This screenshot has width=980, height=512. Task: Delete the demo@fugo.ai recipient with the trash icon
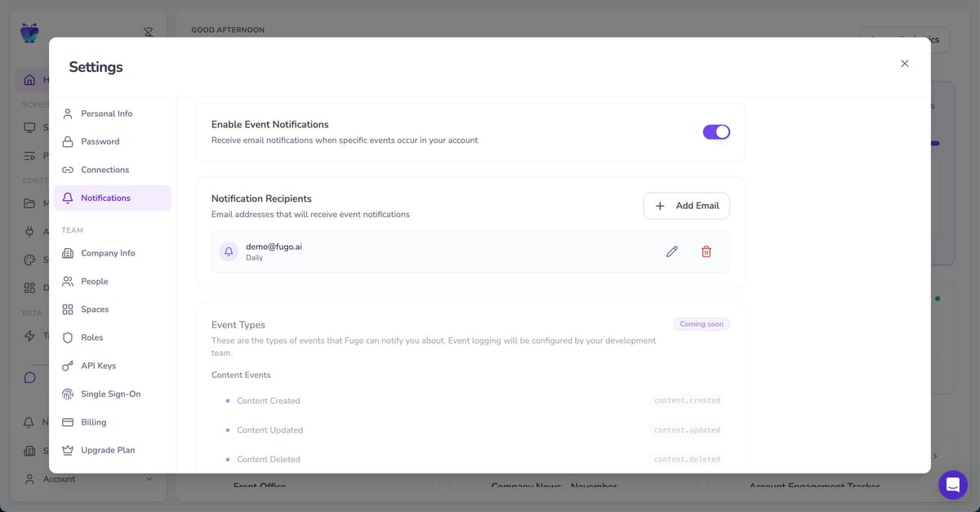tap(706, 252)
